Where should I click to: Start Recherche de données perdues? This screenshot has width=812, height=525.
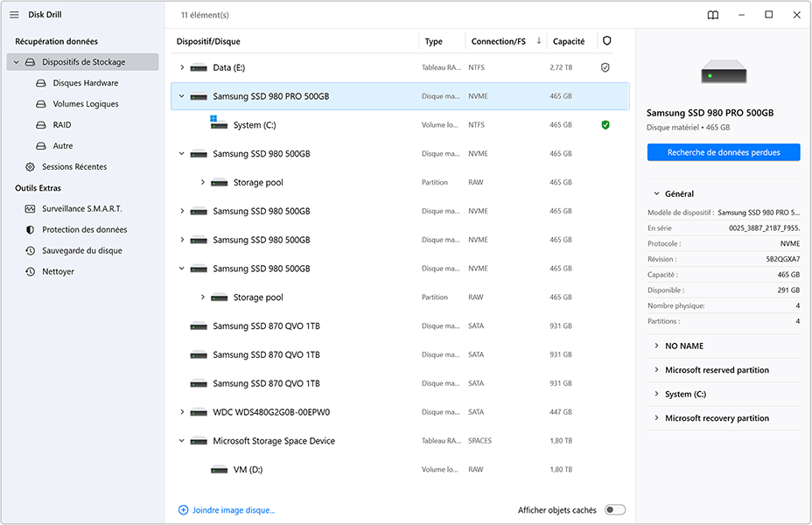click(724, 152)
